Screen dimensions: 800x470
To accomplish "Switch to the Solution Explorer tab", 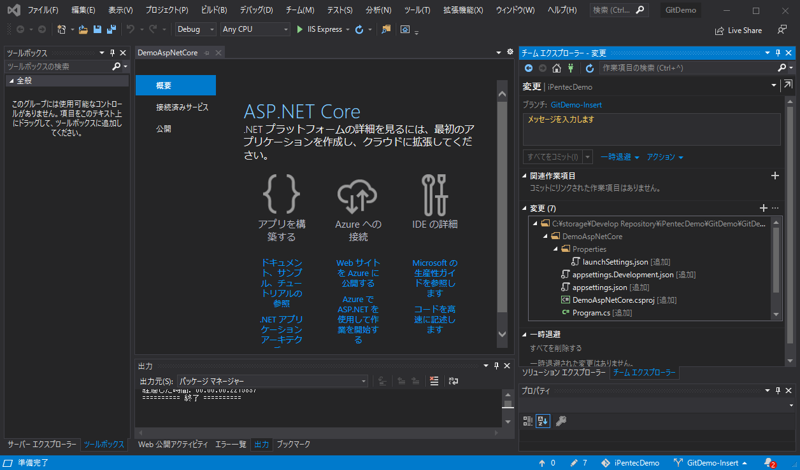I will click(x=563, y=373).
